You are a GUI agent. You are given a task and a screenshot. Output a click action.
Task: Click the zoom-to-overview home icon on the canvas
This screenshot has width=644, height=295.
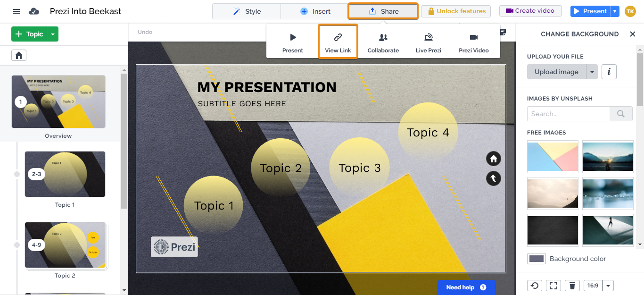(x=493, y=159)
